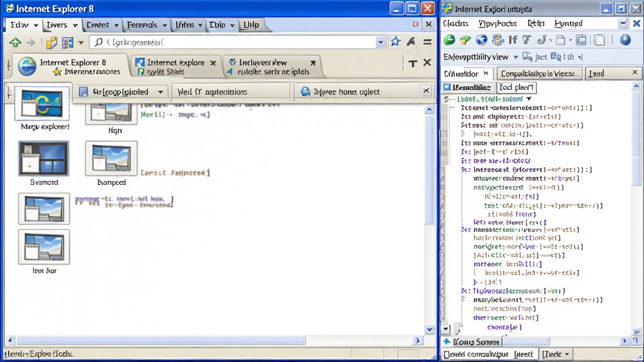The width and height of the screenshot is (644, 362).
Task: Open the folder icon in the right toolbar
Action: (560, 40)
